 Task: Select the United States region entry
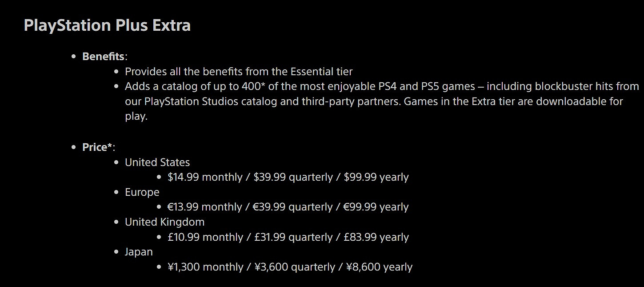tap(157, 162)
